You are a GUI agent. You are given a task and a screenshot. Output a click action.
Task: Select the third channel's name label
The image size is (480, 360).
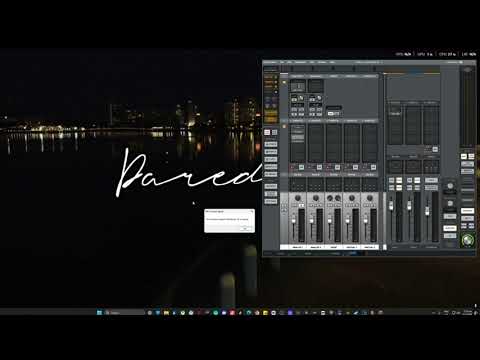click(334, 247)
